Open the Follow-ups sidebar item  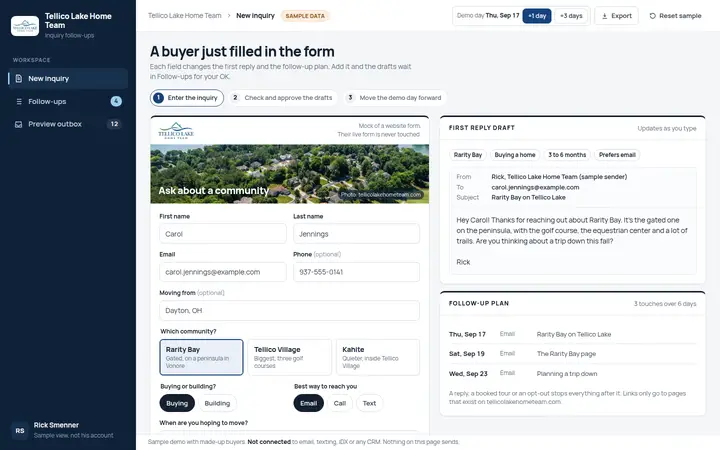pos(68,101)
